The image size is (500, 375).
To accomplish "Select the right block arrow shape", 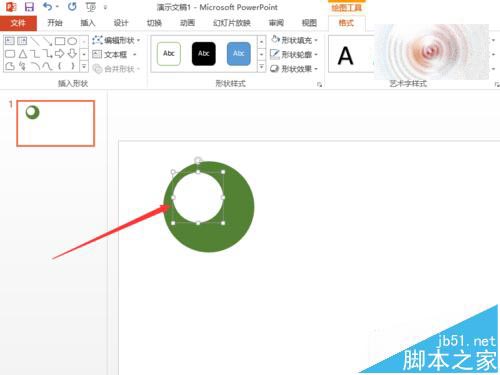I will (60, 54).
